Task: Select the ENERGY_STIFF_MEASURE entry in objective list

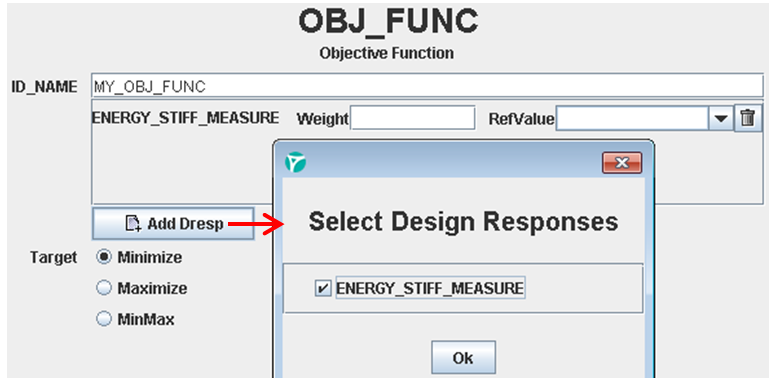Action: [x=186, y=118]
